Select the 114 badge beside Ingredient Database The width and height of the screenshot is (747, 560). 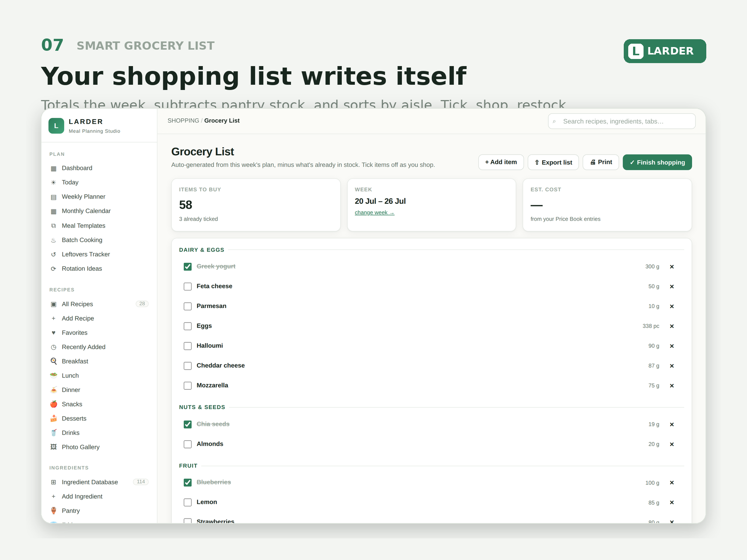pos(141,482)
